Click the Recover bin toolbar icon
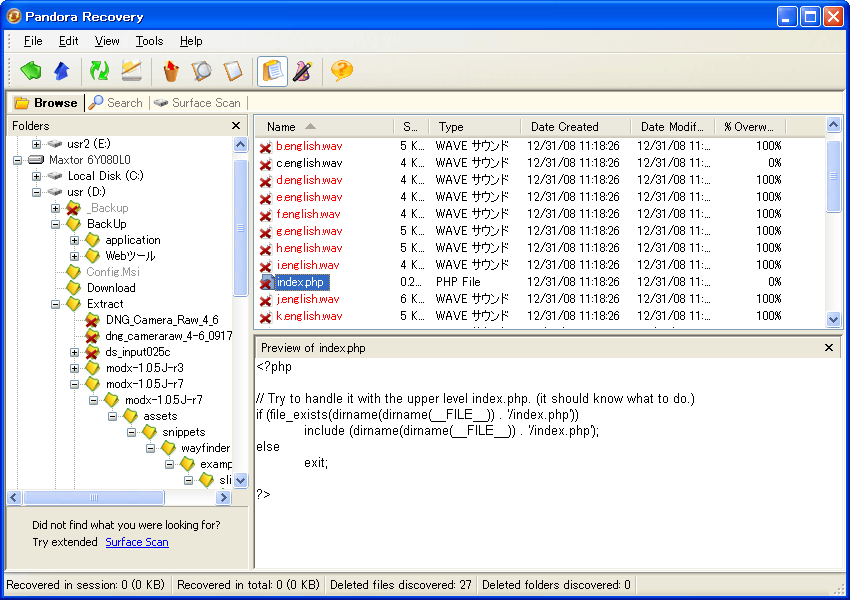 [171, 70]
